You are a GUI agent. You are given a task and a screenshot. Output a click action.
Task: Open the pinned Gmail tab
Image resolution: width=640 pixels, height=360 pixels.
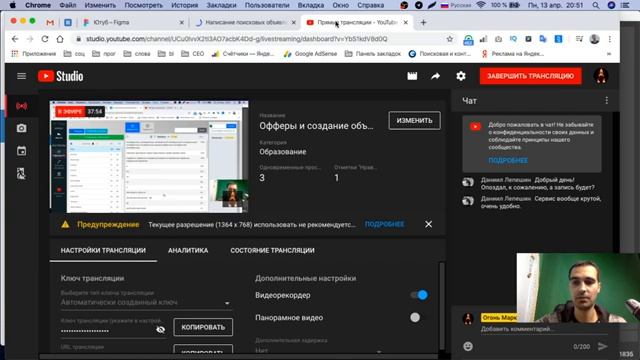[50, 22]
